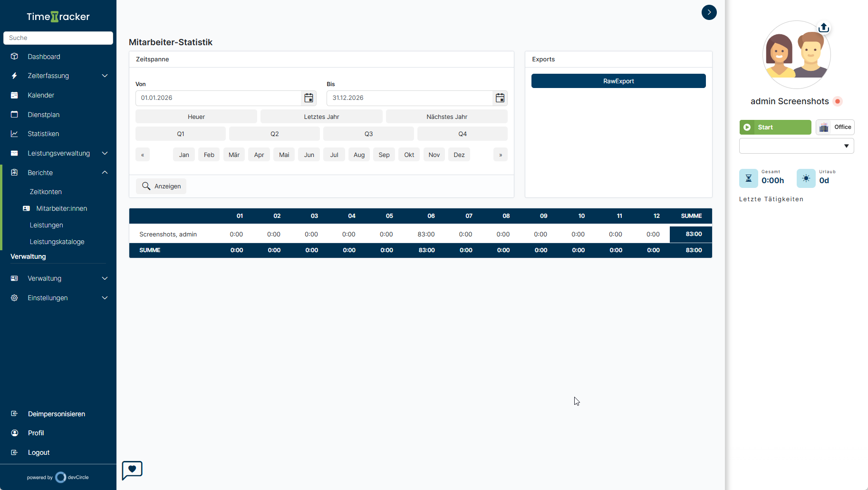Select quarter Q1
The height and width of the screenshot is (490, 868).
181,134
